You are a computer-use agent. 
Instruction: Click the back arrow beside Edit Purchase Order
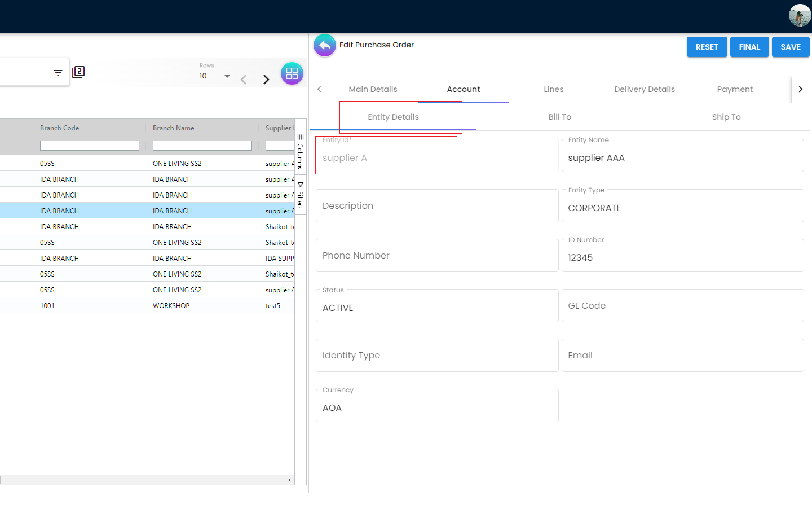click(x=325, y=46)
